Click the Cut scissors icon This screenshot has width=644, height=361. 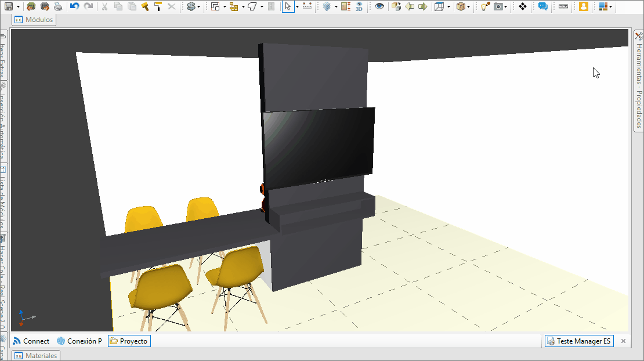(x=105, y=6)
